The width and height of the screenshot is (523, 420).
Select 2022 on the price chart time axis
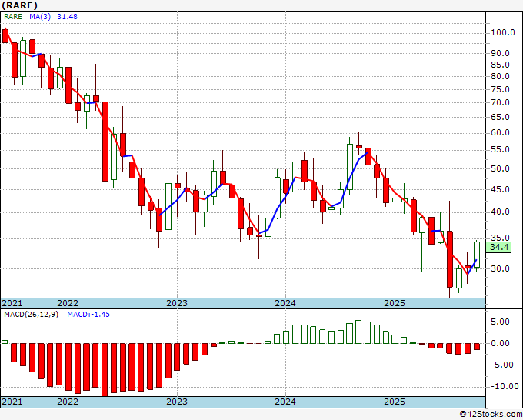68,303
